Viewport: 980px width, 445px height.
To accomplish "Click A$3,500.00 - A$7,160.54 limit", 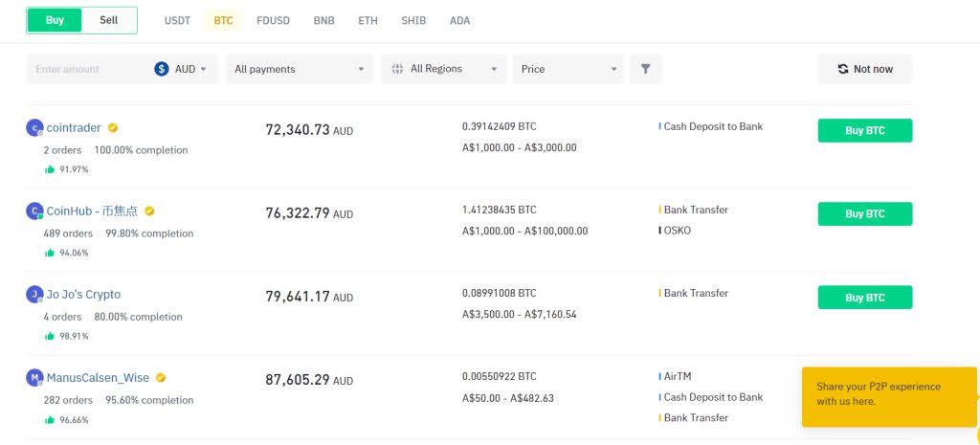I will 520,315.
